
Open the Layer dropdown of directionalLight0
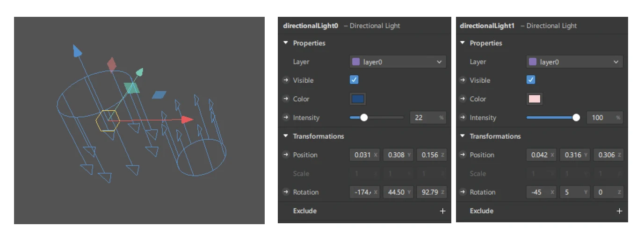[x=398, y=62]
